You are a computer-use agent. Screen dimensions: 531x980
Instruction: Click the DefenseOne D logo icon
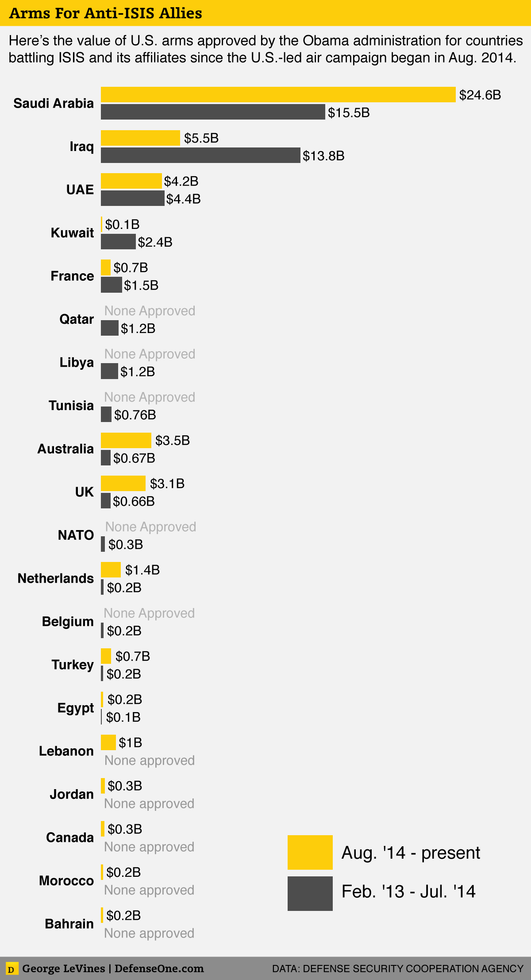[x=12, y=969]
